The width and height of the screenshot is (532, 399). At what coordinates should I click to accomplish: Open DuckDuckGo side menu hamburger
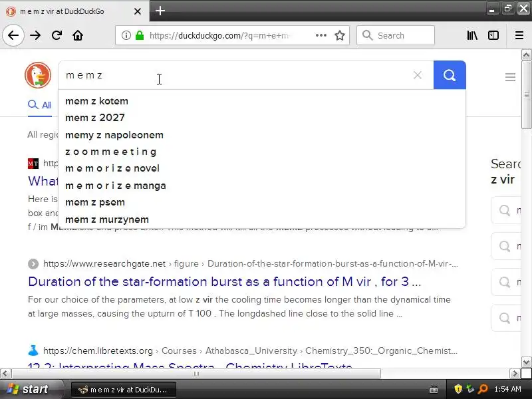click(x=510, y=77)
